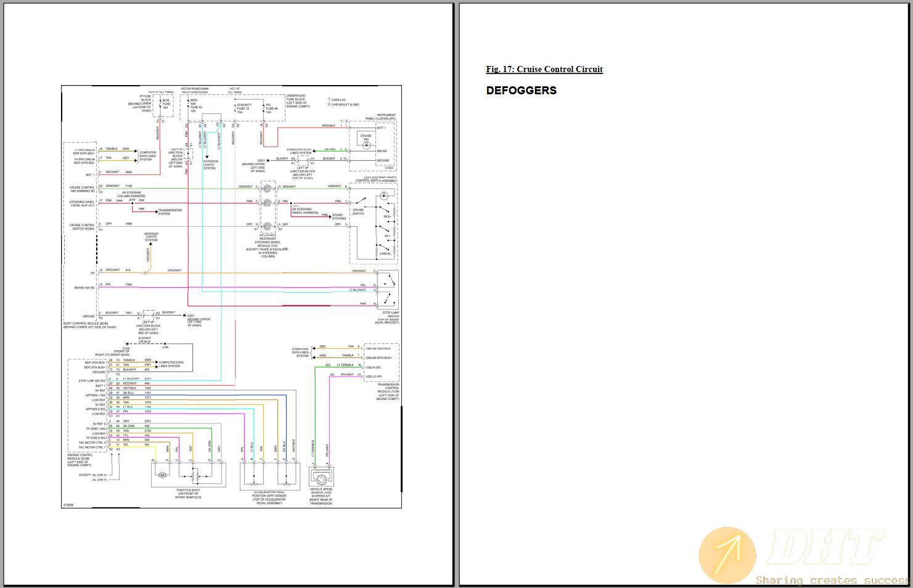Viewport: 913px width, 588px height.
Task: Click the SOUND SYSTEMS label
Action: (x=338, y=217)
